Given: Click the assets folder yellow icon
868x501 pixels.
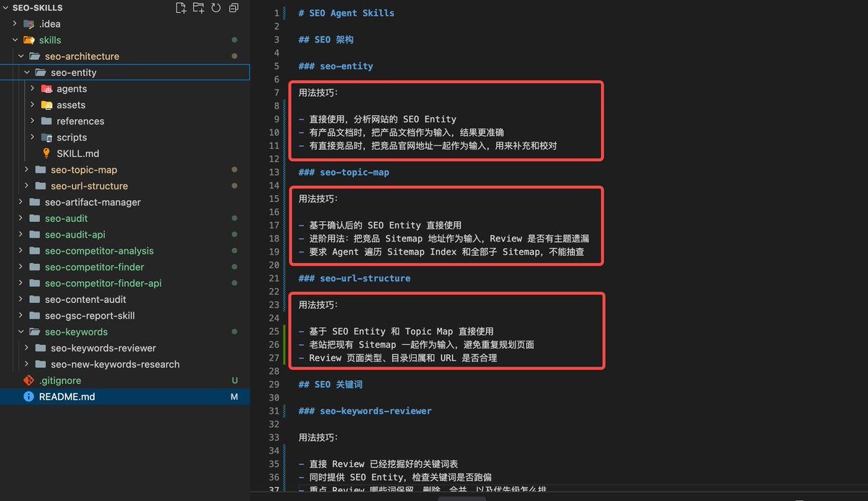Looking at the screenshot, I should click(46, 105).
